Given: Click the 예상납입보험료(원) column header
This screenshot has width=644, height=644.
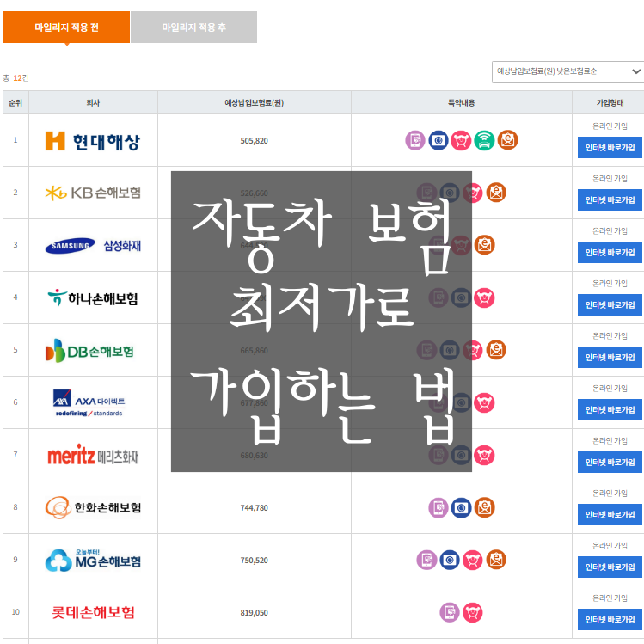Looking at the screenshot, I should click(255, 102).
